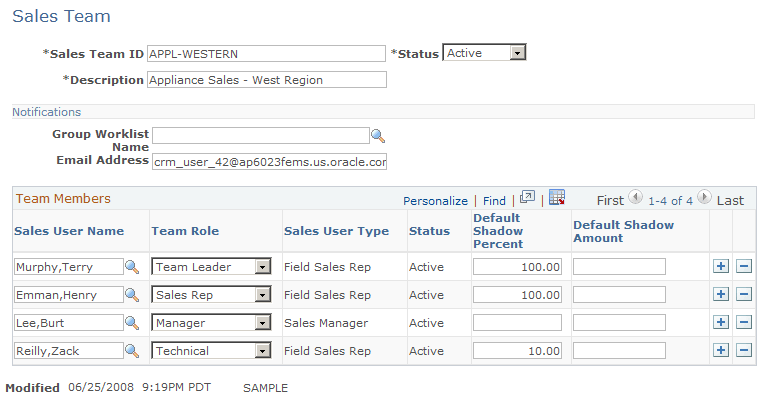Add a row after Murphy,Terry
770x396 pixels.
click(720, 266)
